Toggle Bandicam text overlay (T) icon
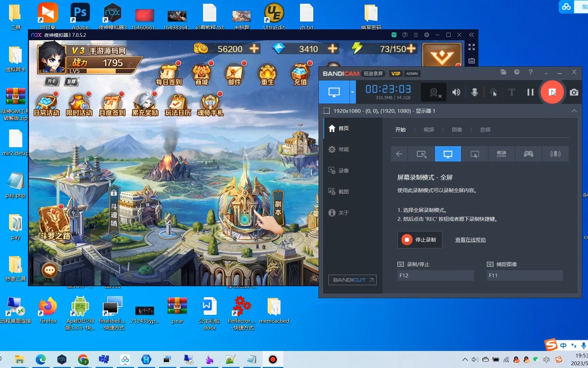Image resolution: width=588 pixels, height=368 pixels. pos(511,92)
